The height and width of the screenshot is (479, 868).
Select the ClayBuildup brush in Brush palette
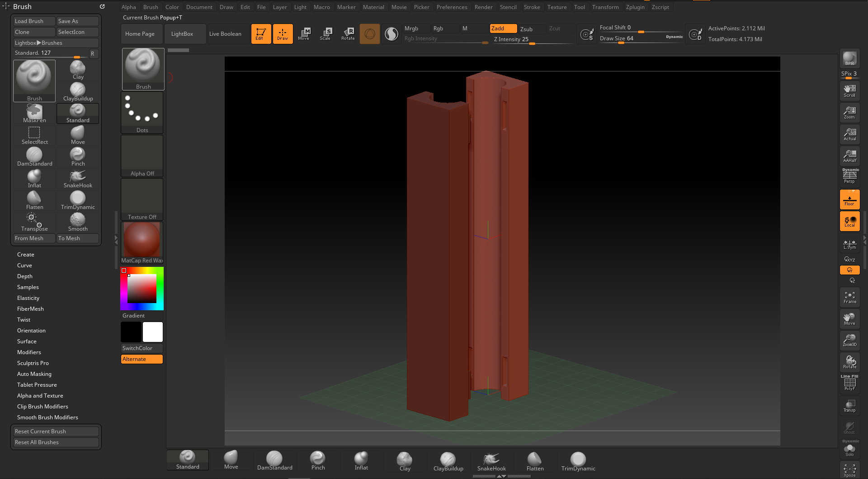(x=78, y=92)
